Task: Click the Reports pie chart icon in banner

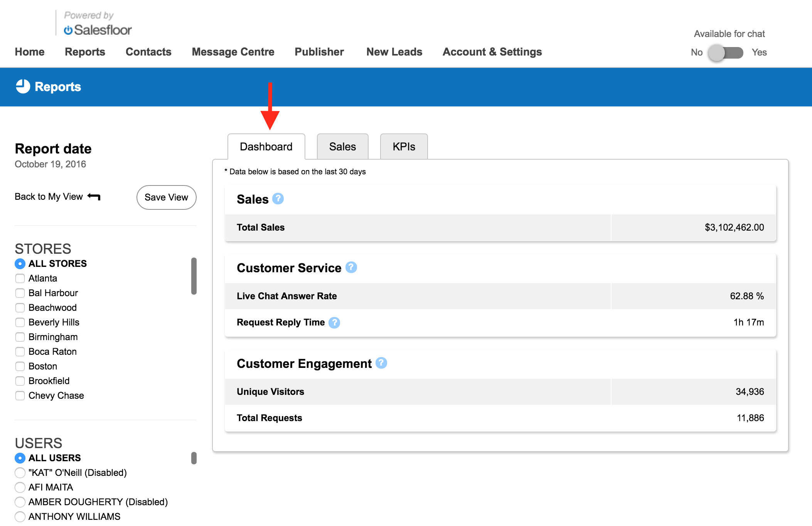Action: pos(23,86)
